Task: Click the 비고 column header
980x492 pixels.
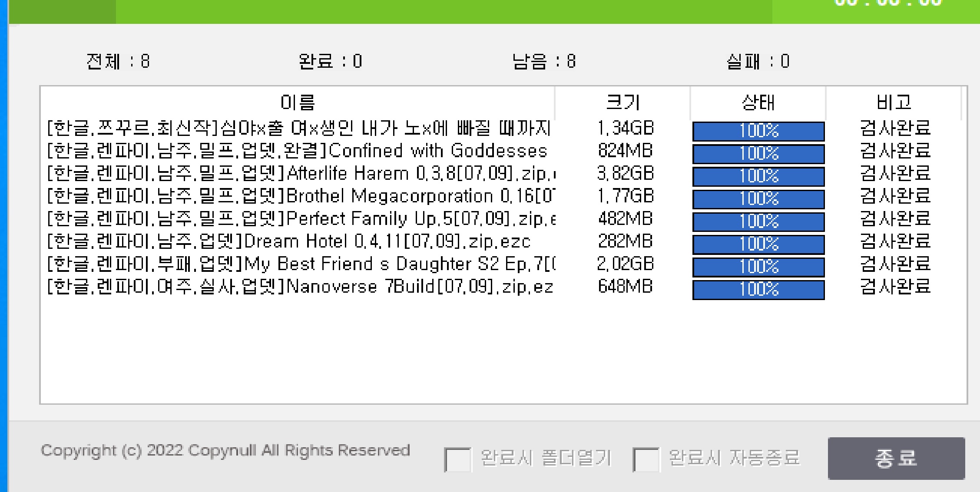Action: coord(894,103)
